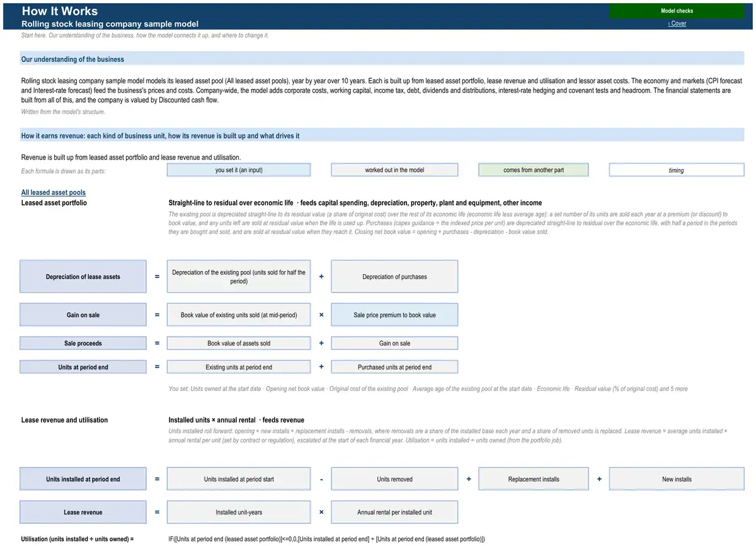Select the bold "Units at period end" result box

tap(83, 367)
